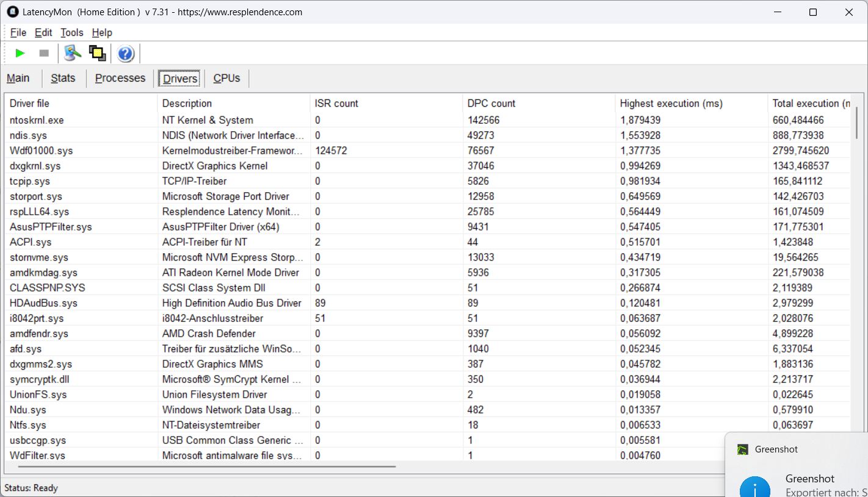
Task: Open the Edit menu
Action: (x=43, y=32)
